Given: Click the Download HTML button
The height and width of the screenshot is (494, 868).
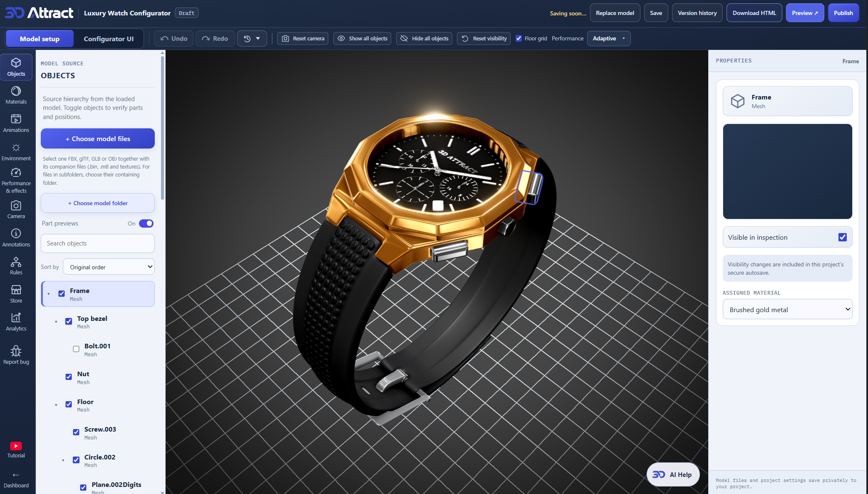Looking at the screenshot, I should [x=754, y=13].
